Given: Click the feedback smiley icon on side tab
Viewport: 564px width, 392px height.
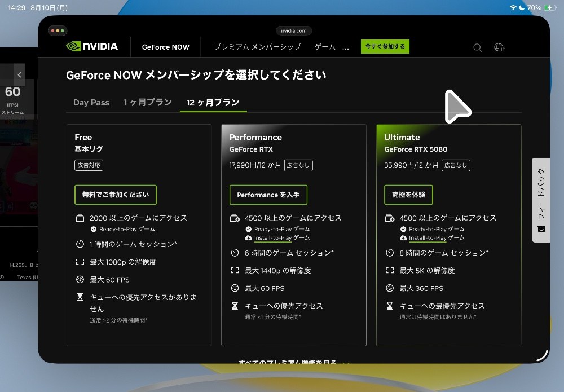Looking at the screenshot, I should click(x=541, y=229).
